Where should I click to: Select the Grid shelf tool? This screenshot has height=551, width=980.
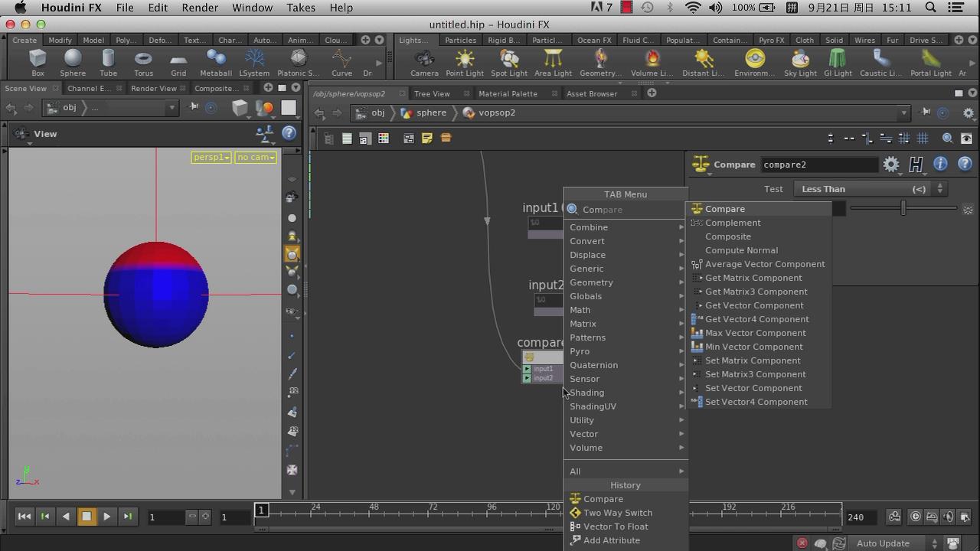pos(178,63)
